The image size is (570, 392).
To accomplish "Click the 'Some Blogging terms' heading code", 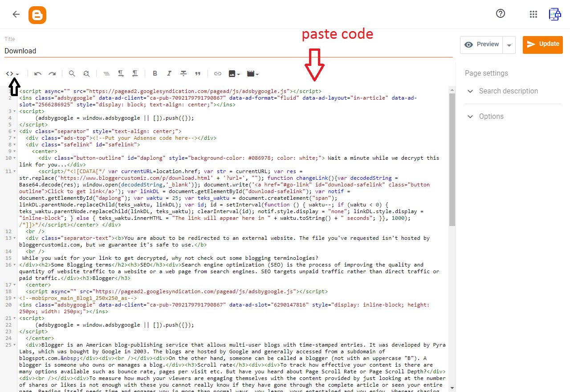I will (x=81, y=265).
